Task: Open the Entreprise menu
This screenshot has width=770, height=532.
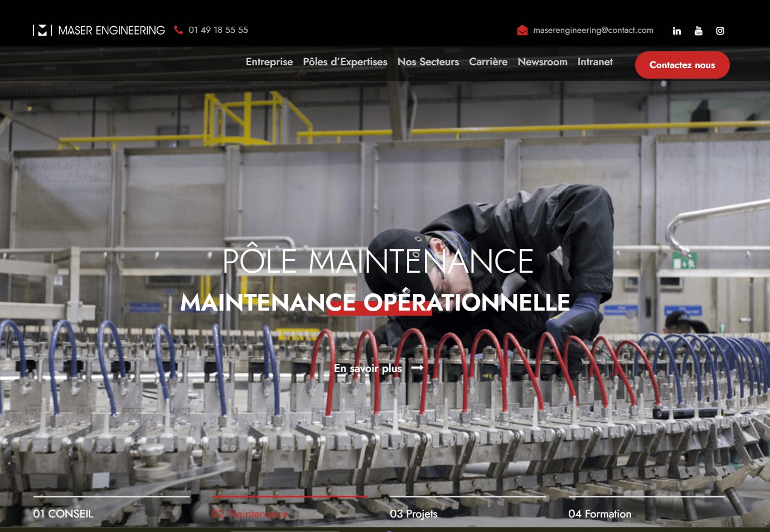Action: (269, 62)
